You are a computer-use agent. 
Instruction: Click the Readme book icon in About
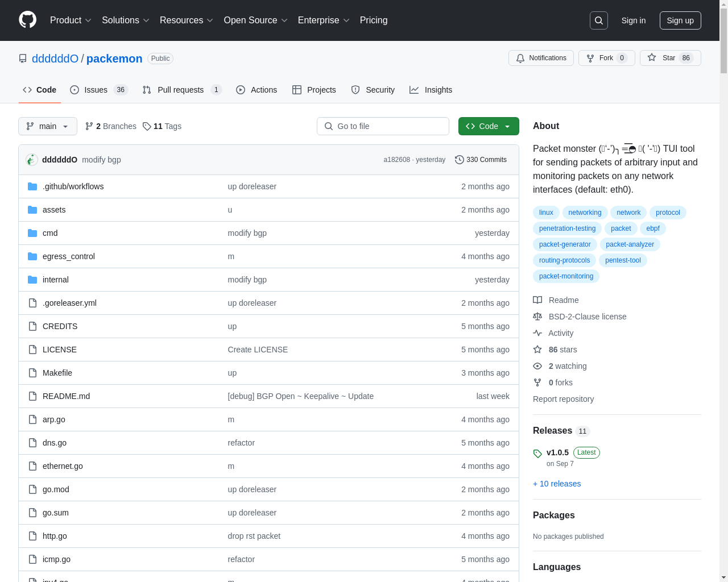point(537,300)
